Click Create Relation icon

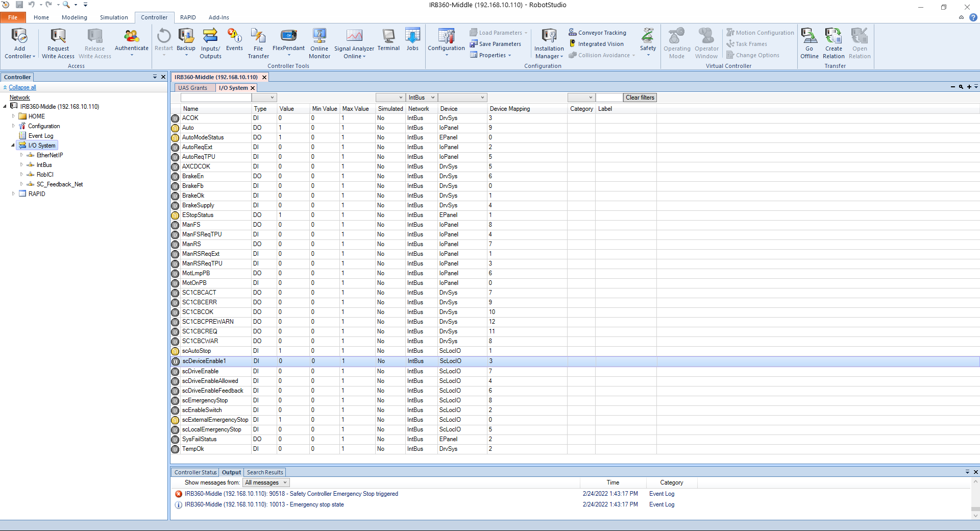coord(834,36)
